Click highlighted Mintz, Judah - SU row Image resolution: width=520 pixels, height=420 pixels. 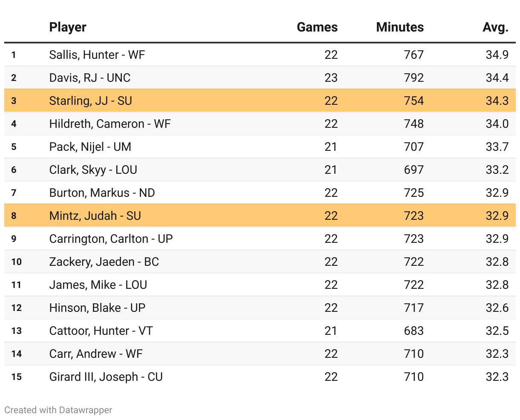[95, 216]
